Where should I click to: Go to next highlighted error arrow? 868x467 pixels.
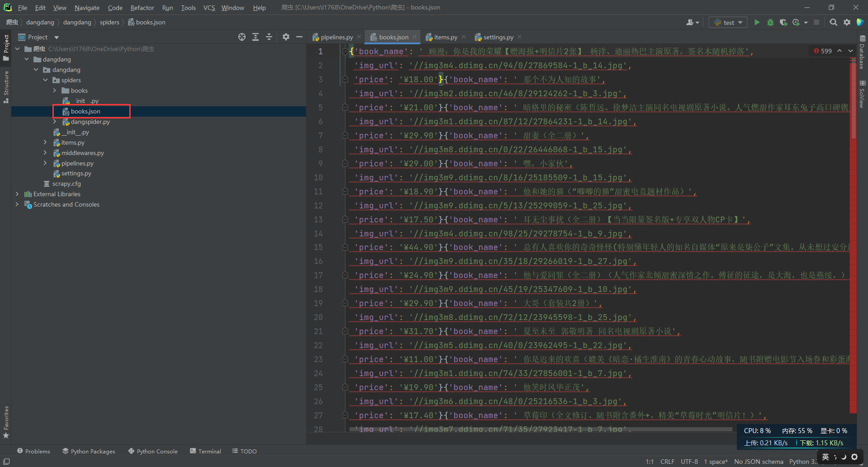(850, 51)
